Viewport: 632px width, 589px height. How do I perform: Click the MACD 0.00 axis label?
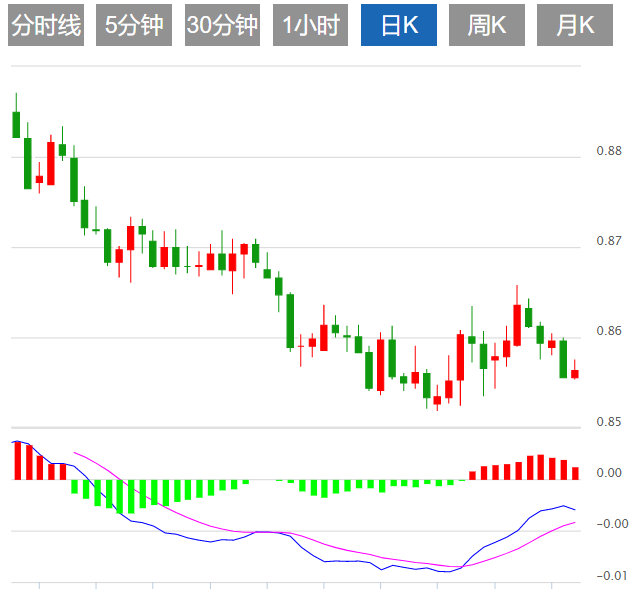pyautogui.click(x=609, y=472)
